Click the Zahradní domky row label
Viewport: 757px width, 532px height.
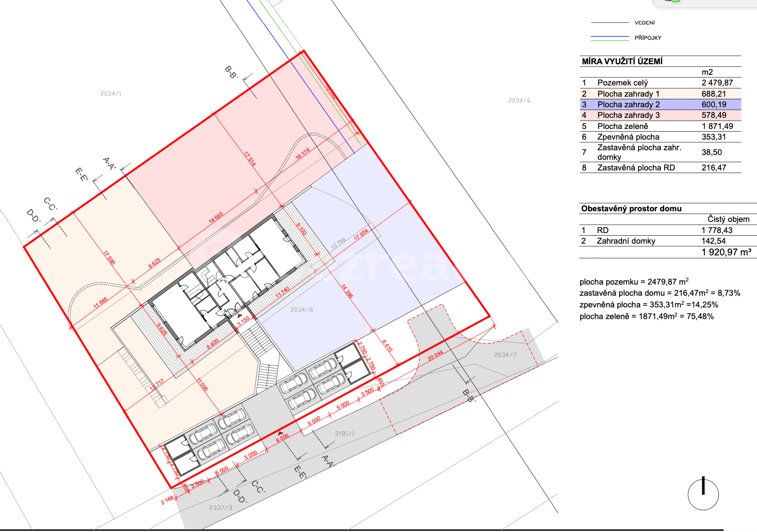point(626,241)
